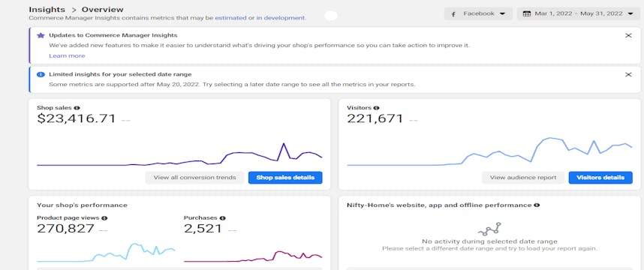Click View all conversion trends
The width and height of the screenshot is (644, 270).
(x=194, y=178)
